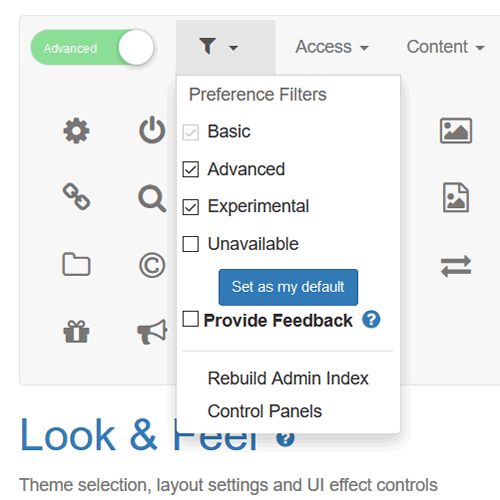Expand the Access dropdown menu
The width and height of the screenshot is (500, 500).
332,47
